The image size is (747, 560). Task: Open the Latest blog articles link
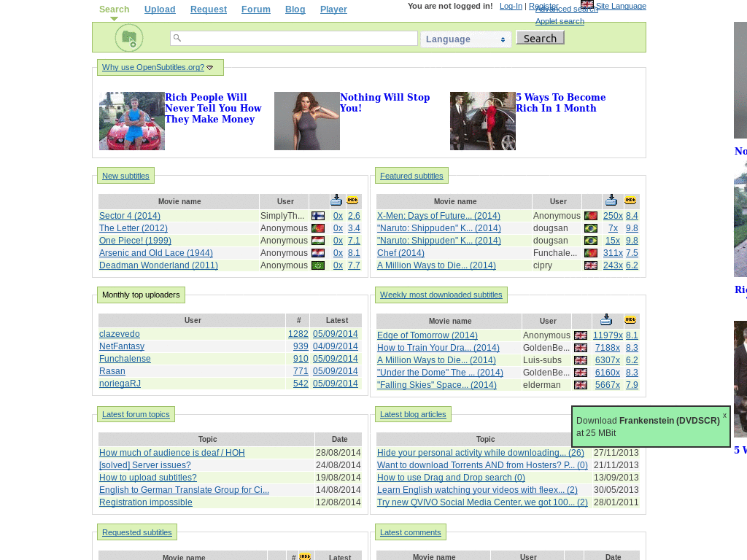(x=413, y=414)
